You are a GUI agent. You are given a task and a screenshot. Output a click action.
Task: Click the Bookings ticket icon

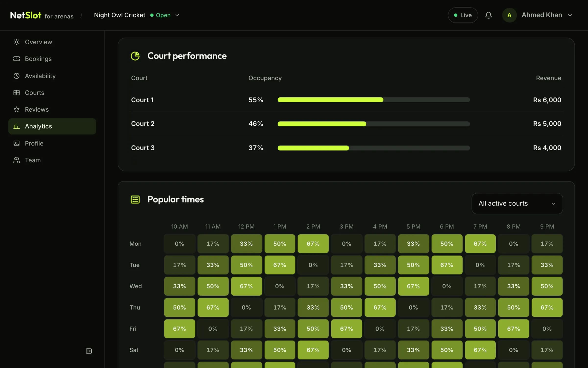pyautogui.click(x=16, y=59)
